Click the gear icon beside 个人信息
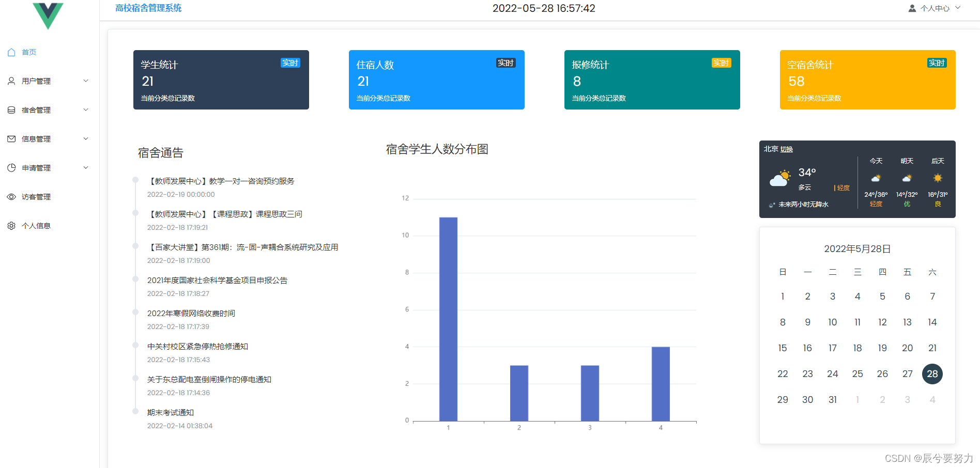The height and width of the screenshot is (468, 980). point(11,225)
